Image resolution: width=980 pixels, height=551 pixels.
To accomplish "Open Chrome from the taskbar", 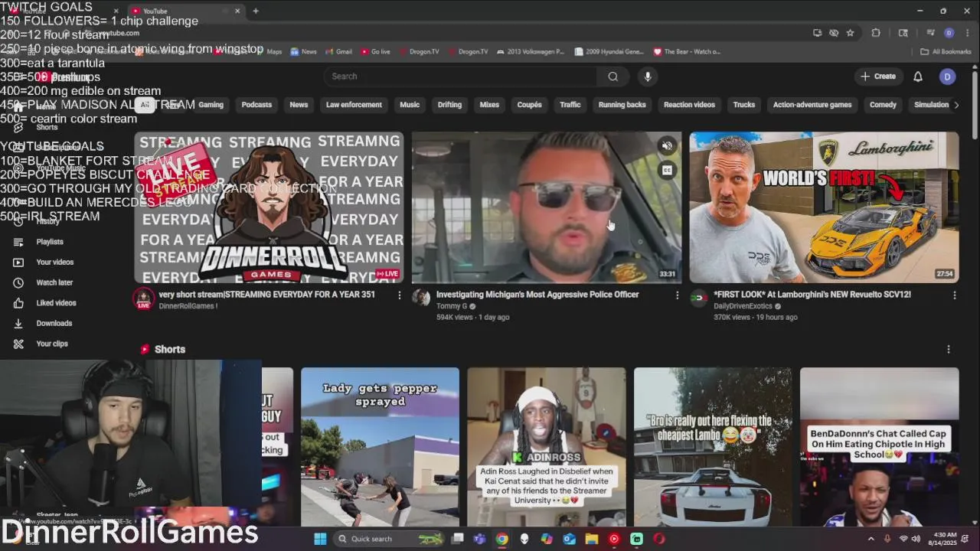I will [501, 539].
